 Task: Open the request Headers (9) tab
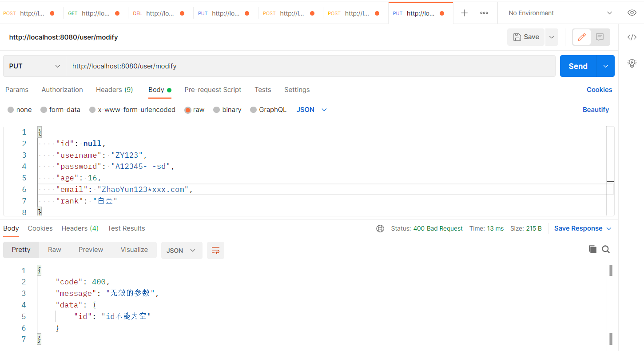[x=114, y=90]
